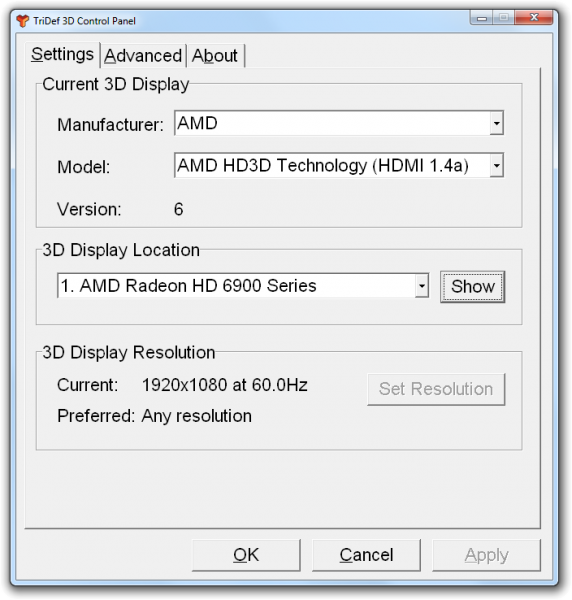
Task: Open the About tab
Action: [215, 56]
